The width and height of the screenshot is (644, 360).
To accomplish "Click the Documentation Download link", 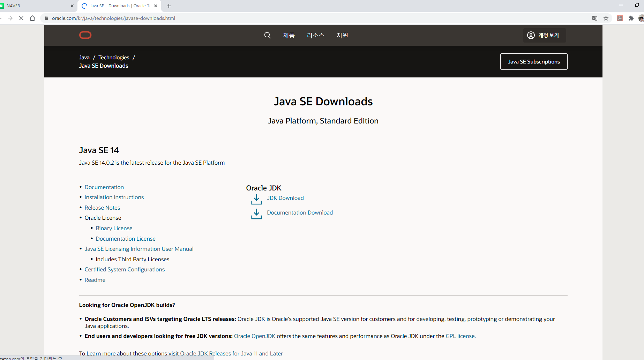I will point(300,213).
